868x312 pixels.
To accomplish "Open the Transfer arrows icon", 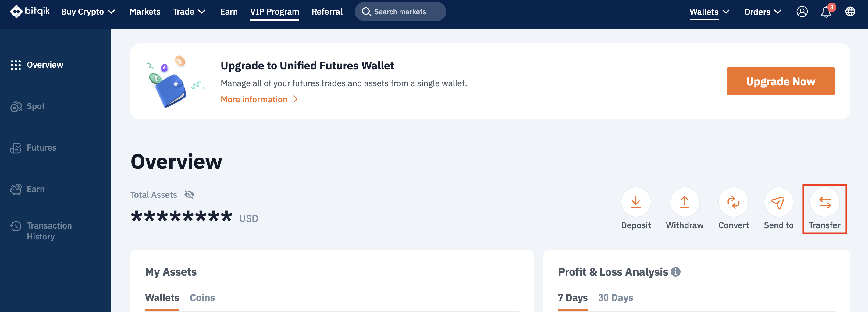I will 824,202.
